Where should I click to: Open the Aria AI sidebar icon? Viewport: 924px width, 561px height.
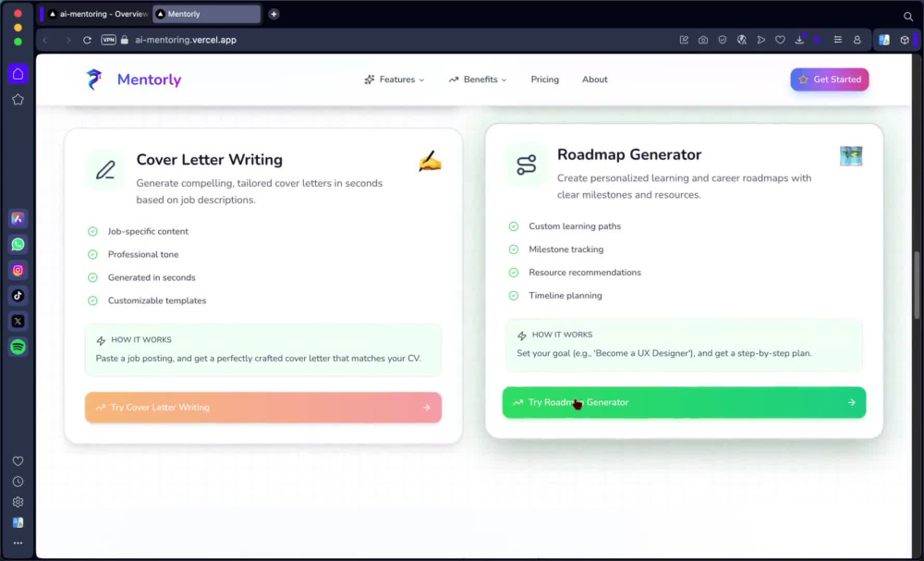pos(18,219)
